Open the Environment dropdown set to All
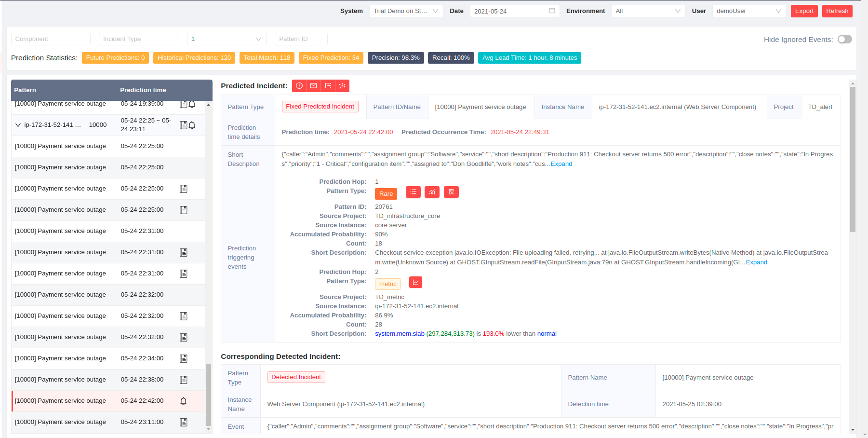Screen dimensions: 868x438 [x=648, y=11]
